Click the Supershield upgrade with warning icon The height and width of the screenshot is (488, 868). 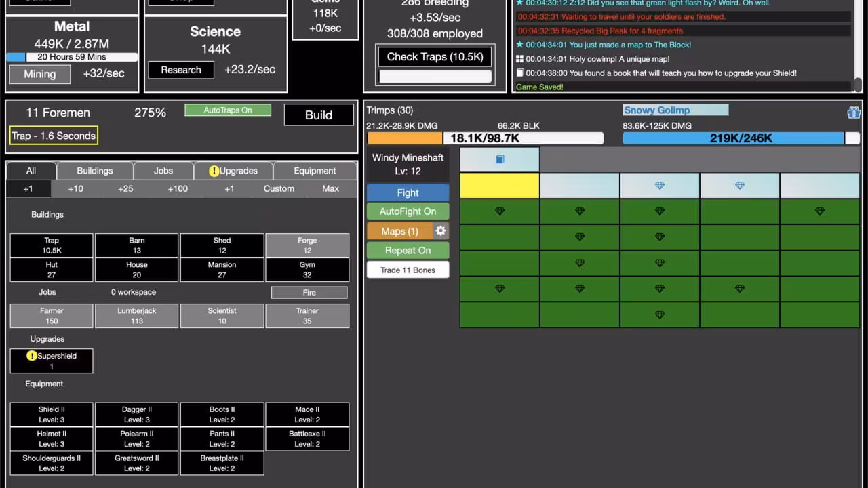[x=52, y=361]
